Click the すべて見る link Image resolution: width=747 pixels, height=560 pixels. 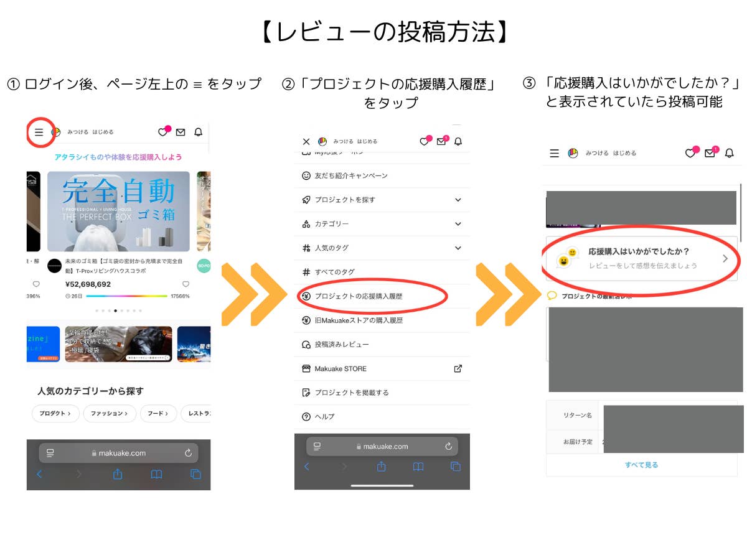pos(641,465)
